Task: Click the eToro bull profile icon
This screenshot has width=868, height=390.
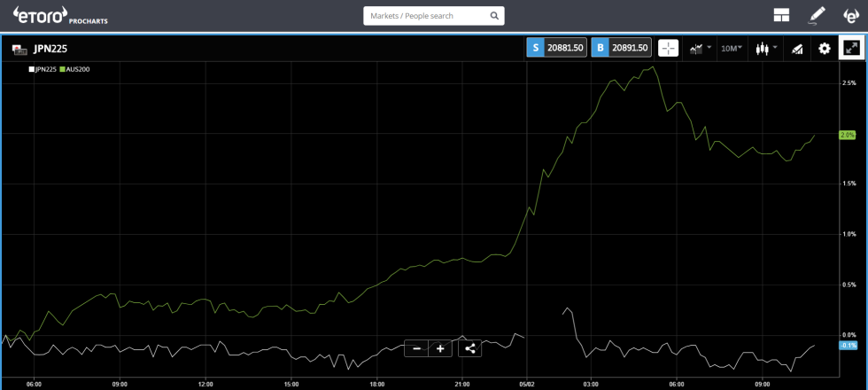Action: tap(850, 15)
